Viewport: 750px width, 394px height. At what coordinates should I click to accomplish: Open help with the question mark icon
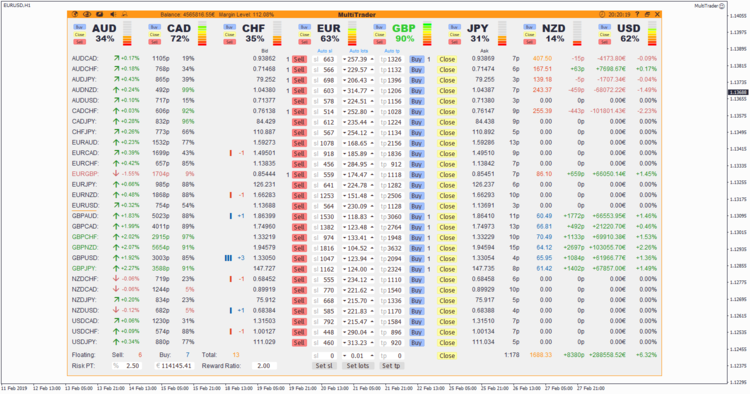(637, 15)
